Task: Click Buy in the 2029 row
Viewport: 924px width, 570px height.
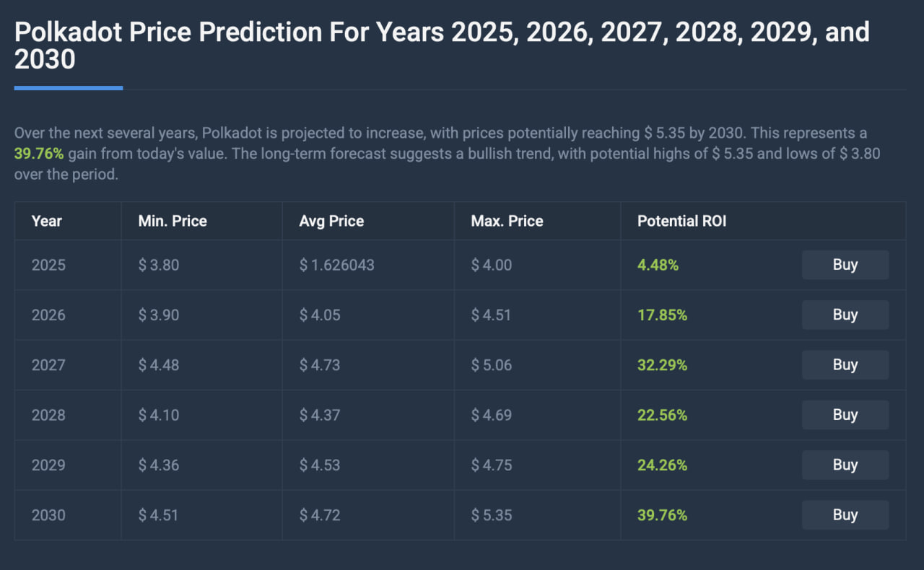Action: click(x=845, y=465)
